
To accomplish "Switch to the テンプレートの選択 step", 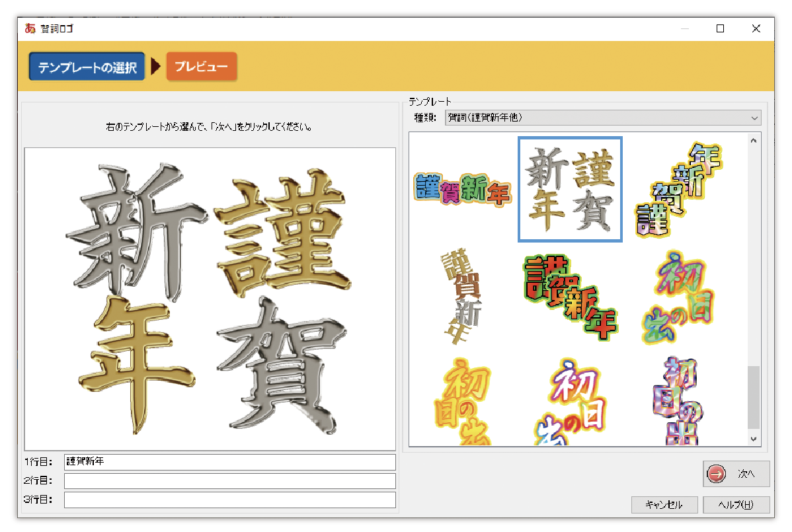I will click(x=87, y=66).
